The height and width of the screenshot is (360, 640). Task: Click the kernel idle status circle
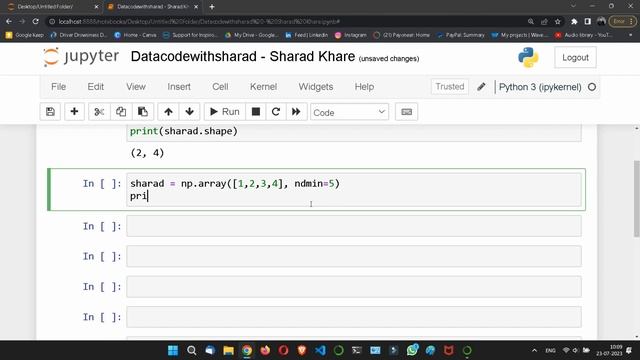[592, 87]
